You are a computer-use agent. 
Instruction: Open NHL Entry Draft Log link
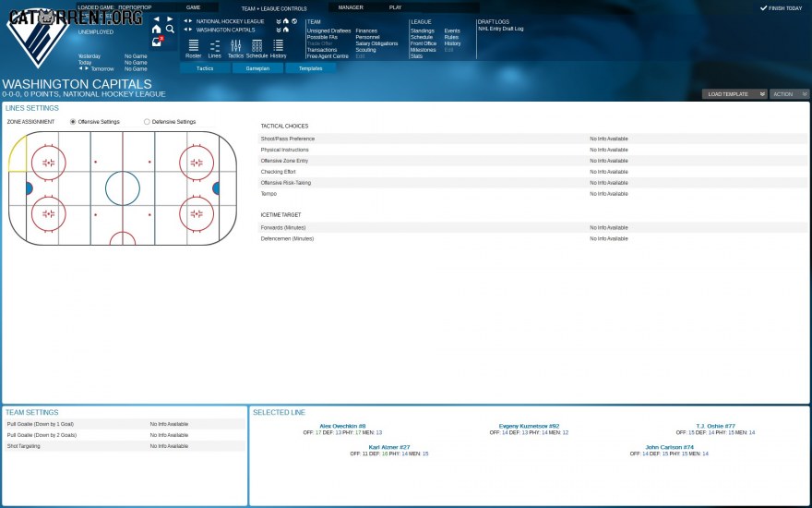point(500,29)
